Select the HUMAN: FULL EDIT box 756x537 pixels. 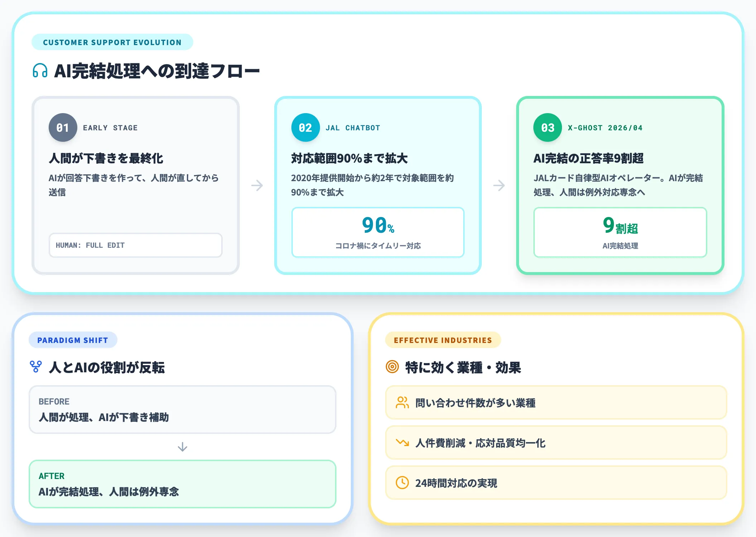click(x=136, y=245)
